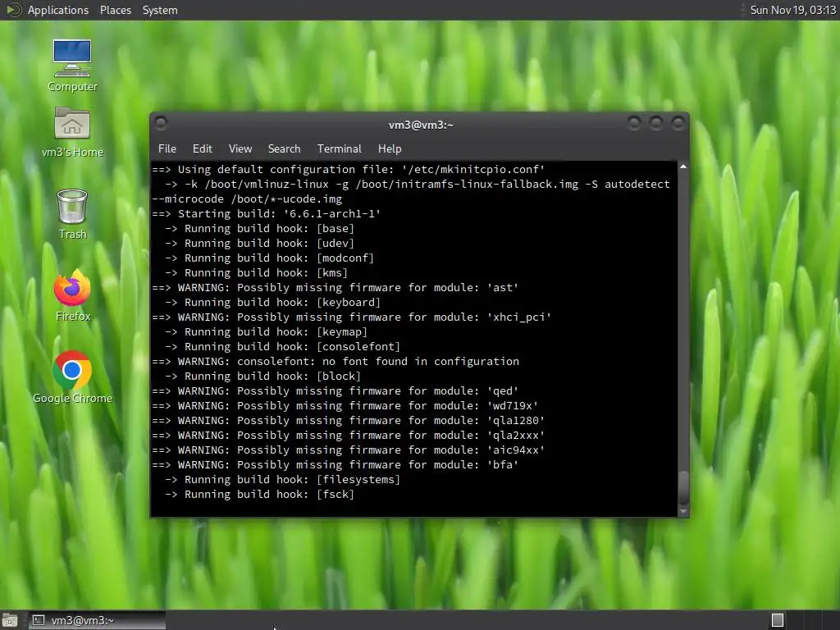
Task: Click the initramfs-linux-fallback.img command line
Action: (x=418, y=185)
